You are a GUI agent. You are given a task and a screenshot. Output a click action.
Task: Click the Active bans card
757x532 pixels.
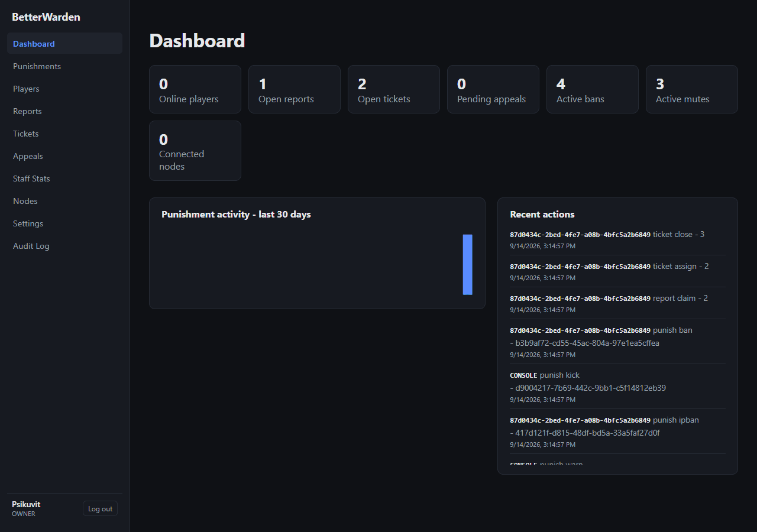click(593, 89)
